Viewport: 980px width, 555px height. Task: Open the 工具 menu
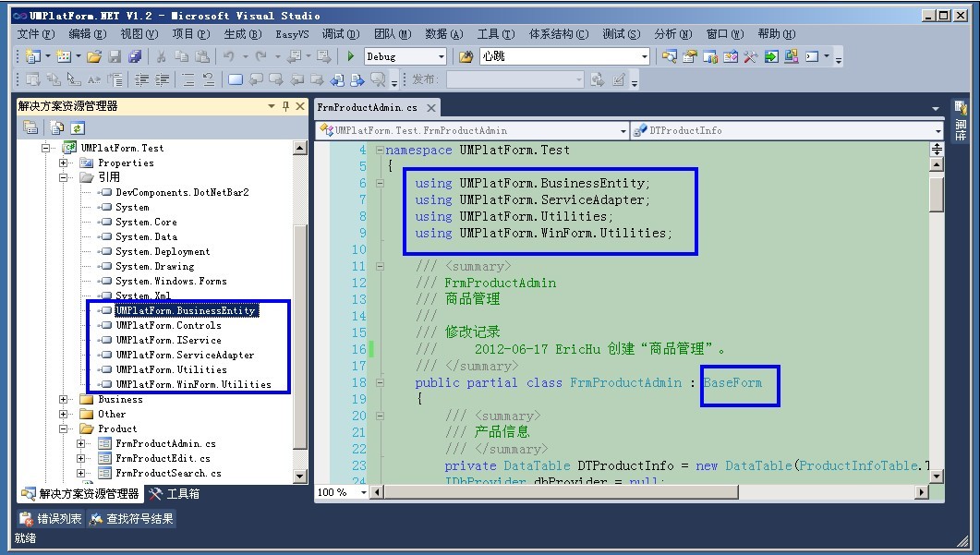coord(496,34)
